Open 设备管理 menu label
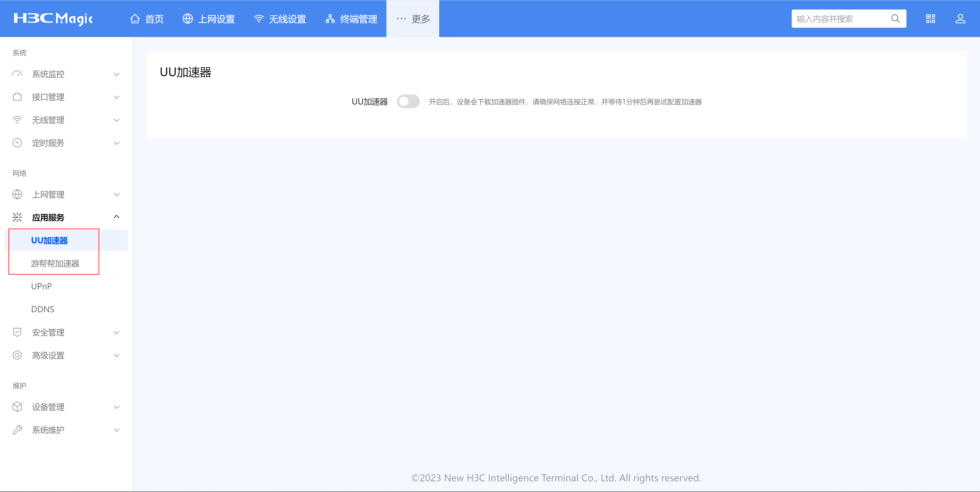Screen dimensions: 980x492 pos(48,407)
